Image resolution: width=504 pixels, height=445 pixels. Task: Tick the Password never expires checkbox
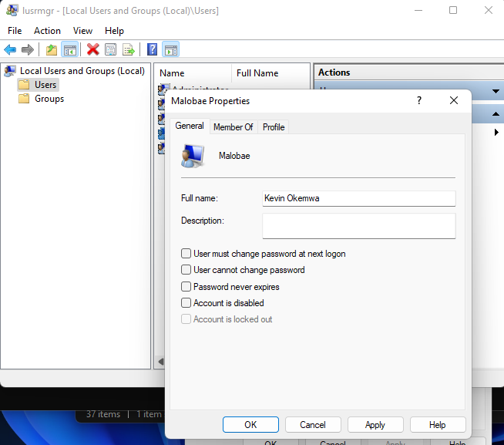186,287
